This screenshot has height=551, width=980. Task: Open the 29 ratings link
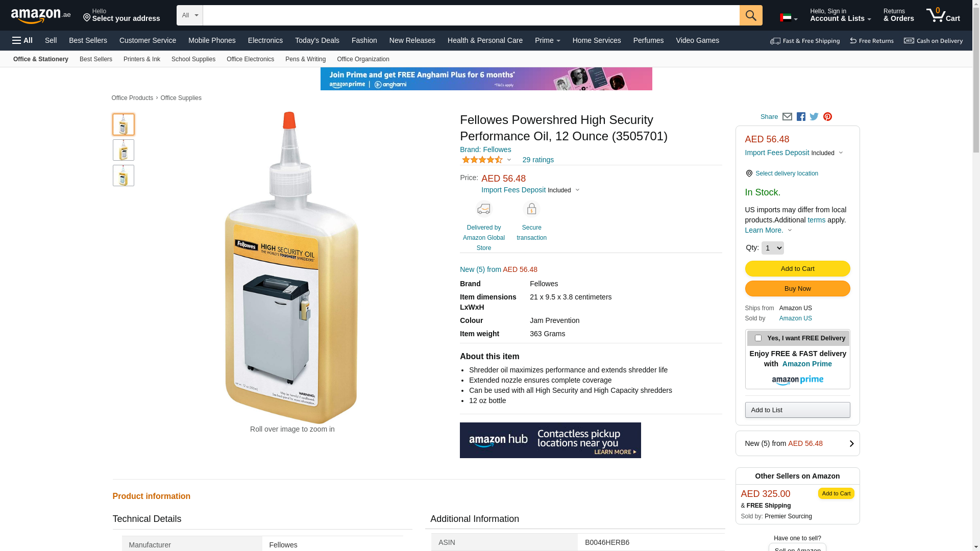coord(537,160)
